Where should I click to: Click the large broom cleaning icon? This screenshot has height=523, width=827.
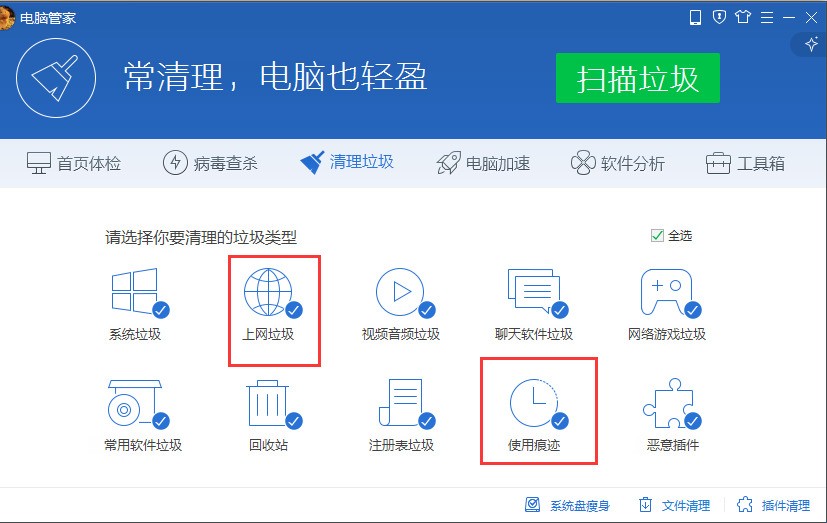tap(56, 78)
